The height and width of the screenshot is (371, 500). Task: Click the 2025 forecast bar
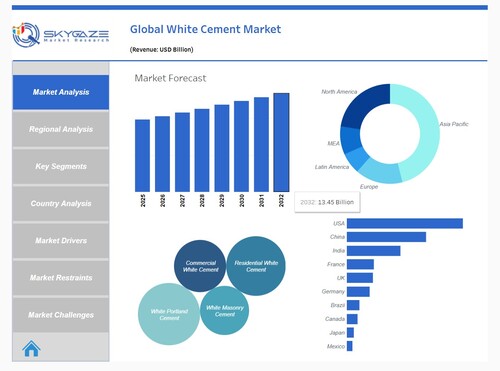(142, 156)
